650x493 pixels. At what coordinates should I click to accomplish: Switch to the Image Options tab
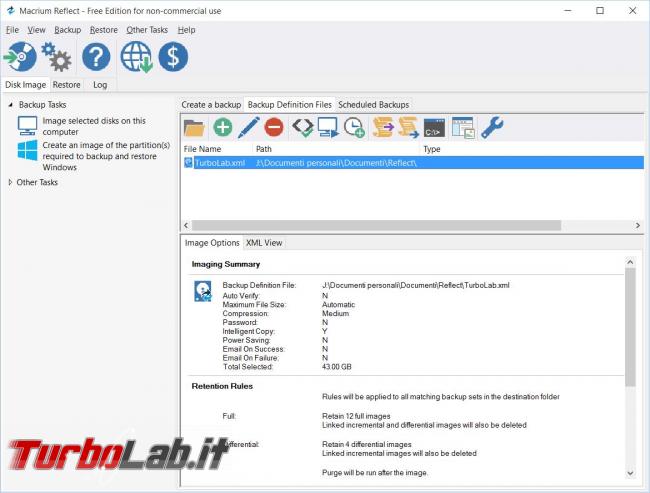click(x=212, y=243)
